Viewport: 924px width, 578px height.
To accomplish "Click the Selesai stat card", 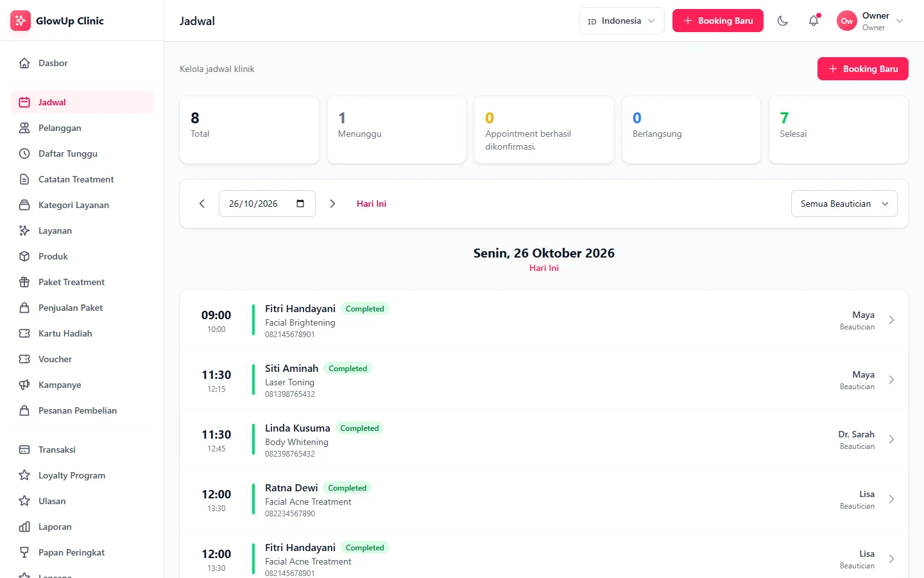I will 839,130.
